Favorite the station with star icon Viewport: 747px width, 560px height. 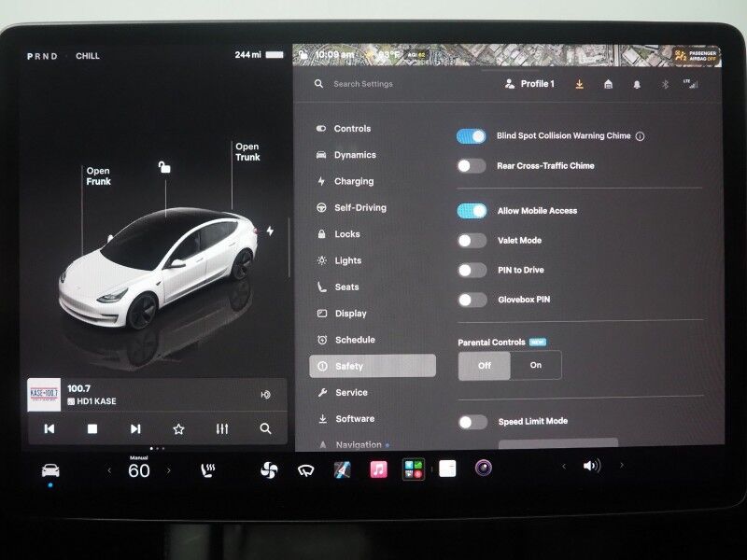coord(178,429)
